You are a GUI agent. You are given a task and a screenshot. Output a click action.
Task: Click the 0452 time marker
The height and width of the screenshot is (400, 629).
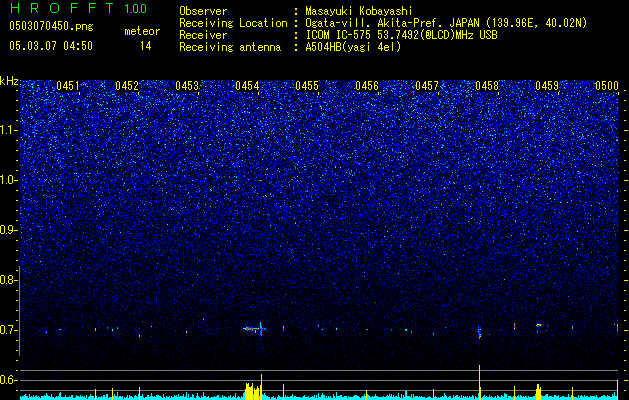(x=127, y=86)
